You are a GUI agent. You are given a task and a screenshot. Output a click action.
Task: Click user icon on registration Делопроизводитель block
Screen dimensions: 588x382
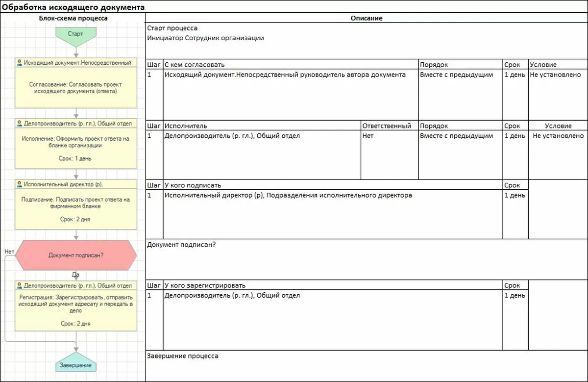pos(19,285)
